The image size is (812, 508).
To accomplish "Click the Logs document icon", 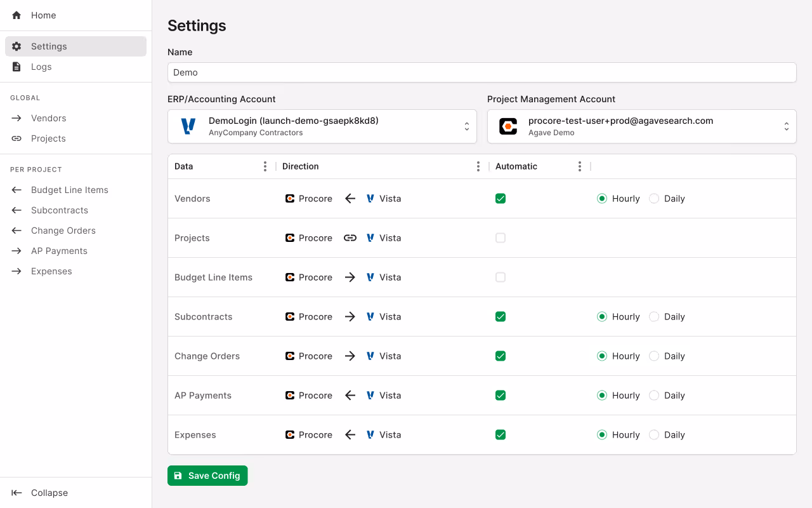I will click(x=16, y=67).
